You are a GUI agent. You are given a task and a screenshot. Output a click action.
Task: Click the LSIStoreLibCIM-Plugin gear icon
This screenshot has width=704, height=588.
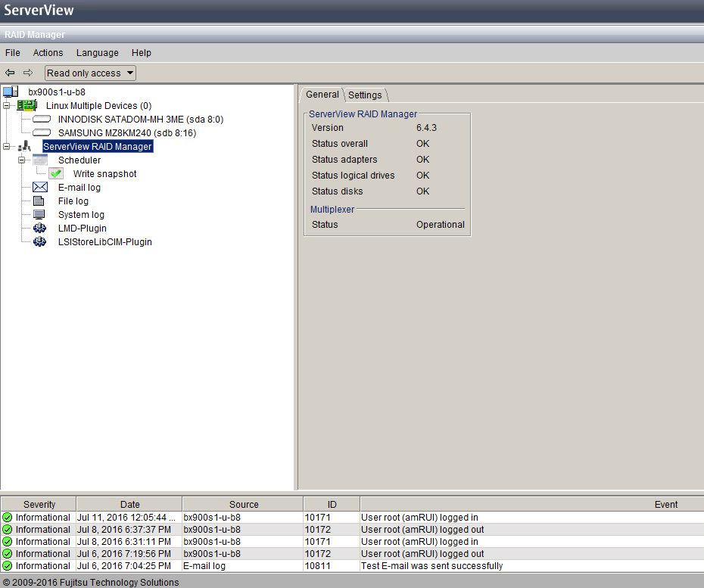pos(39,241)
